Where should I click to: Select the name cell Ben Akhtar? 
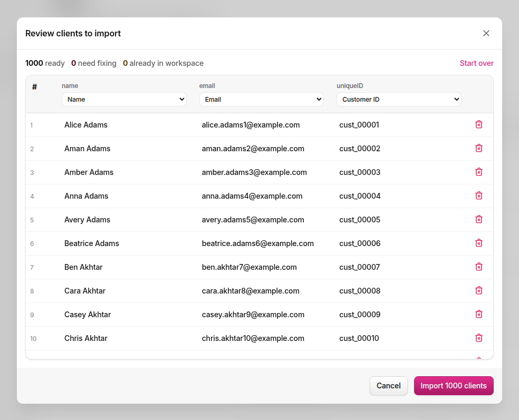coord(83,267)
